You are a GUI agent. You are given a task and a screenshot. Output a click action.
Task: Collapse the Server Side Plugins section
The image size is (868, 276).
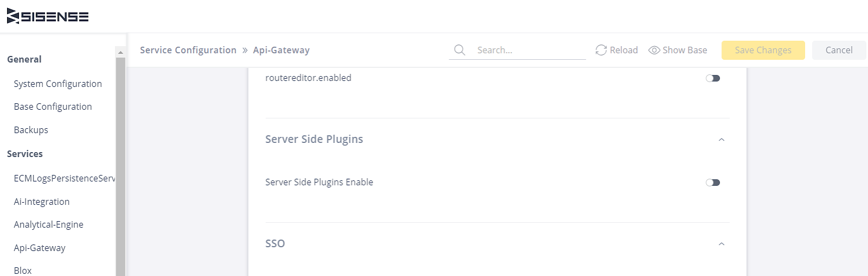pyautogui.click(x=722, y=140)
